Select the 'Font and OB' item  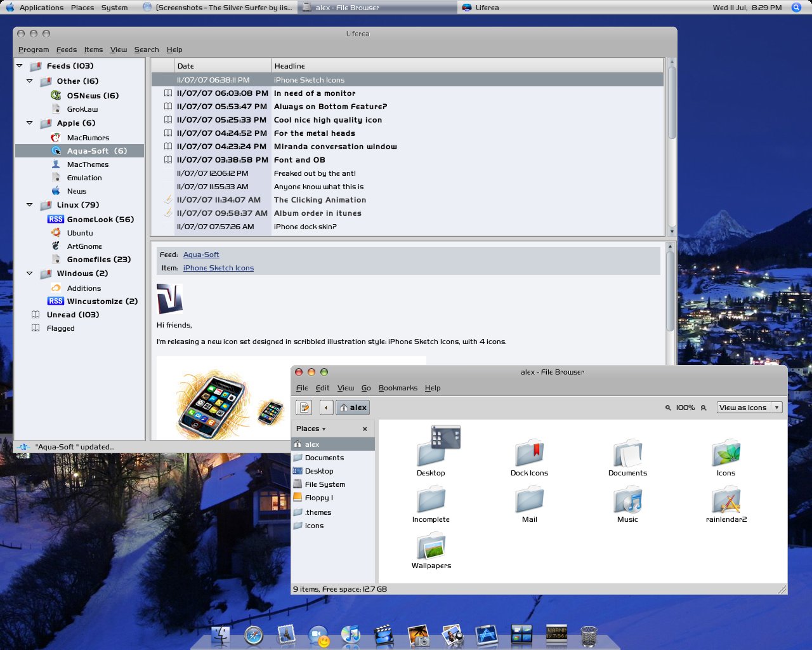(x=299, y=160)
